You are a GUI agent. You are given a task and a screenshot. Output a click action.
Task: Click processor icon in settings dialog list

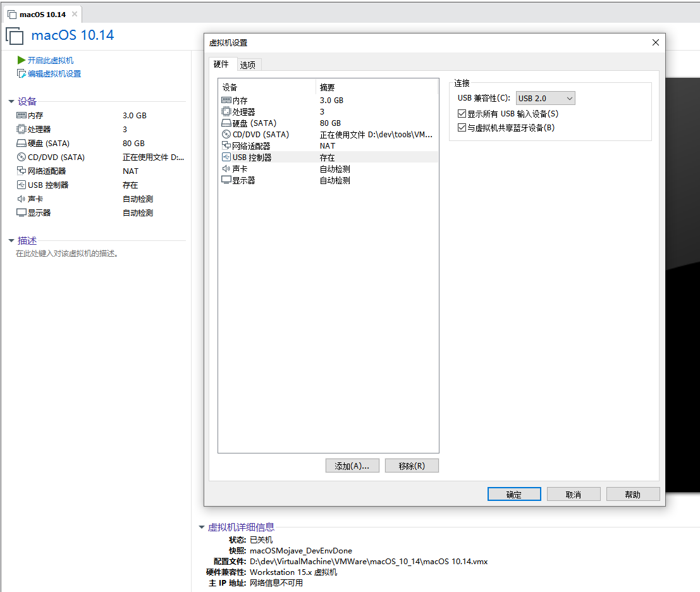click(x=226, y=111)
